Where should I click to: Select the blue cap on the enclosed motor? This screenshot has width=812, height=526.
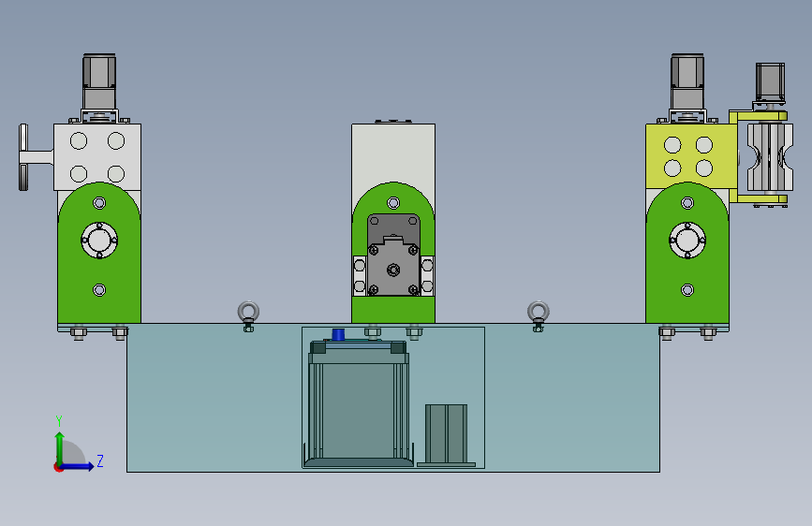[338, 334]
